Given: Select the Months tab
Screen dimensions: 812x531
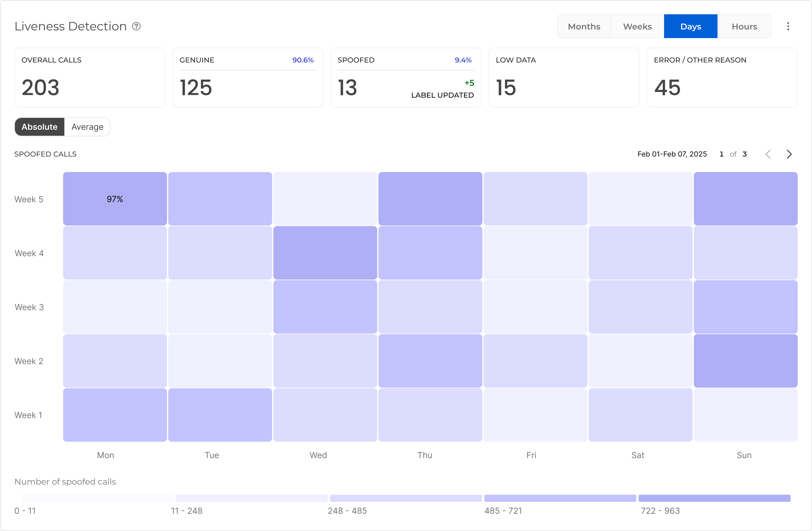Looking at the screenshot, I should click(584, 26).
